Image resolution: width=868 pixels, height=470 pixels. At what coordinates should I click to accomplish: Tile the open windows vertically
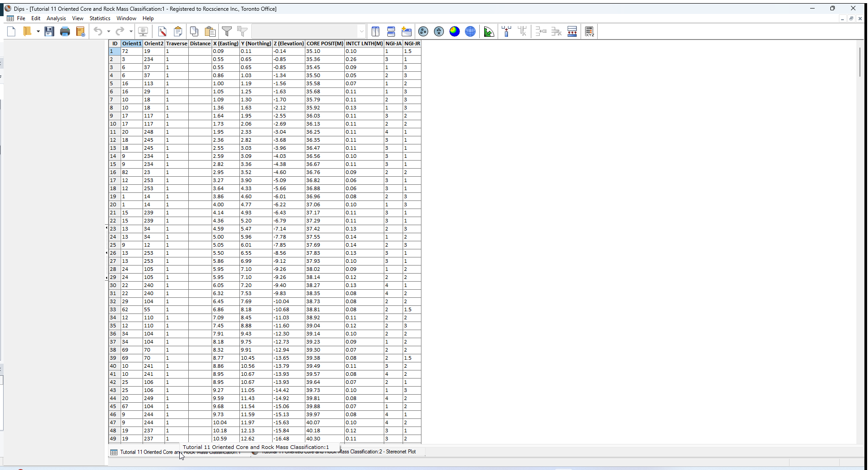pos(376,31)
